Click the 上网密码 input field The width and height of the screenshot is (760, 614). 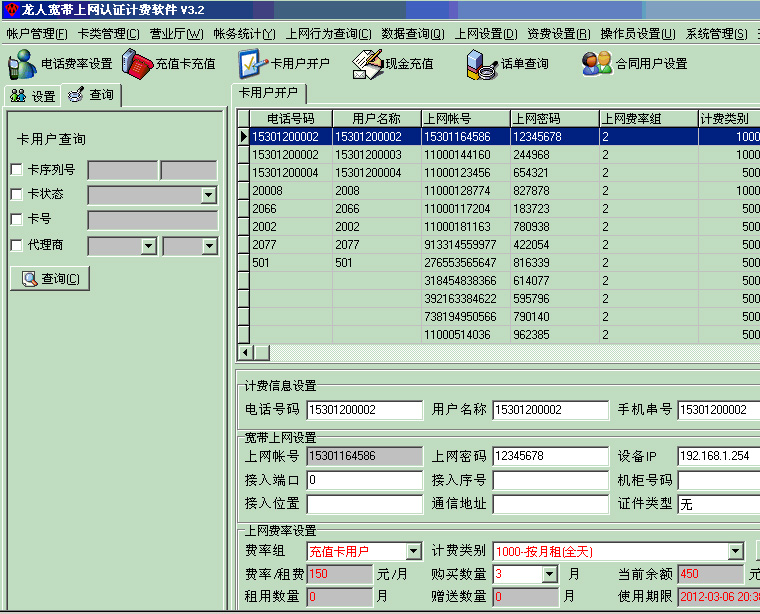[x=551, y=457]
